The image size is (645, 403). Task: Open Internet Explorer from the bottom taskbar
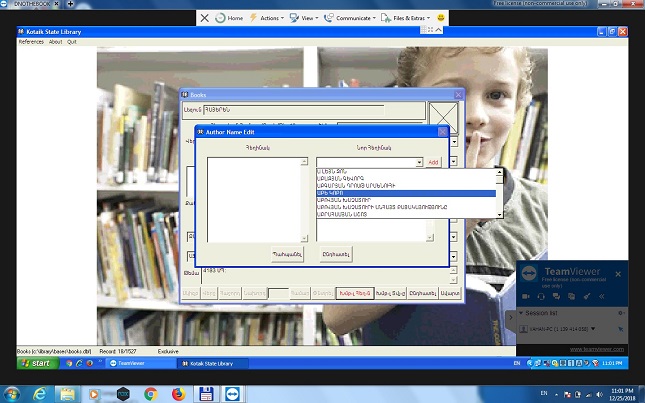point(41,394)
